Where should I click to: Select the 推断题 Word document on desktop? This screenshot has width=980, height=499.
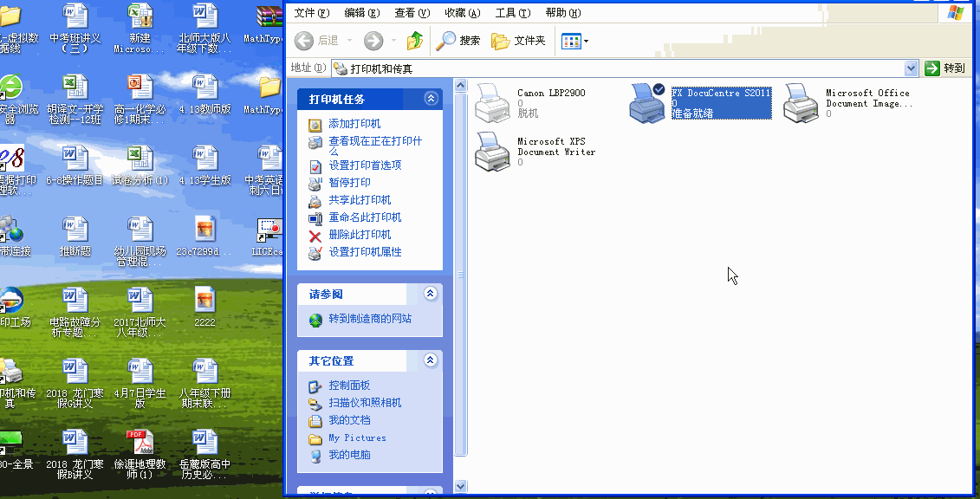click(75, 238)
